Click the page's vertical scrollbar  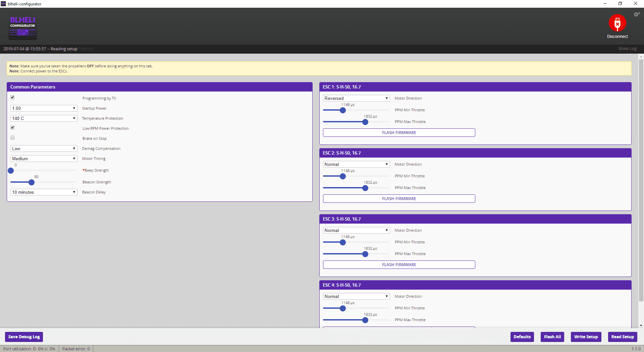coord(641,181)
